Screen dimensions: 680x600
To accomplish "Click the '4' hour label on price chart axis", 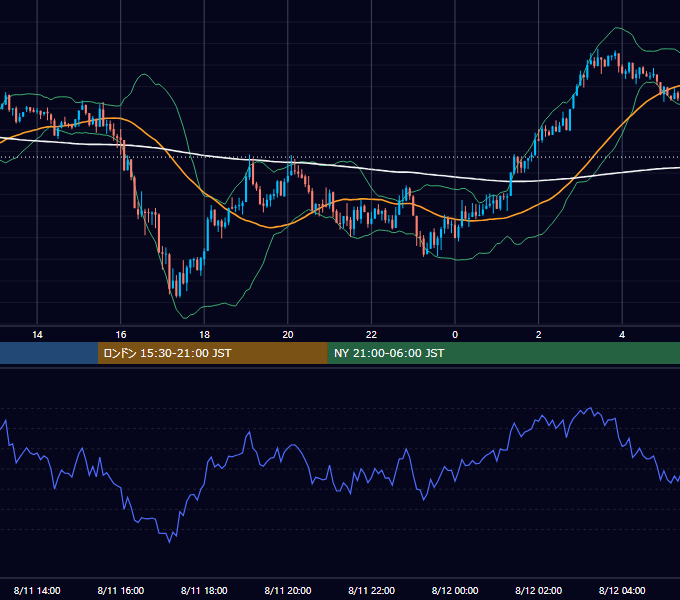I will pyautogui.click(x=622, y=335).
